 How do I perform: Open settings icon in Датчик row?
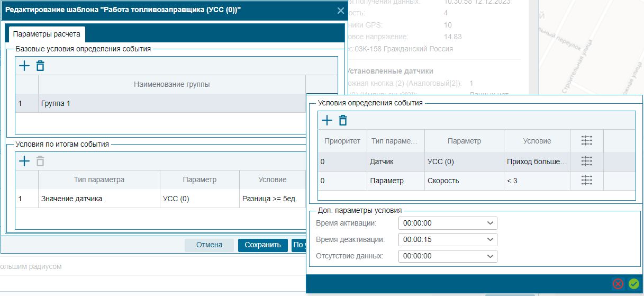pyautogui.click(x=586, y=162)
